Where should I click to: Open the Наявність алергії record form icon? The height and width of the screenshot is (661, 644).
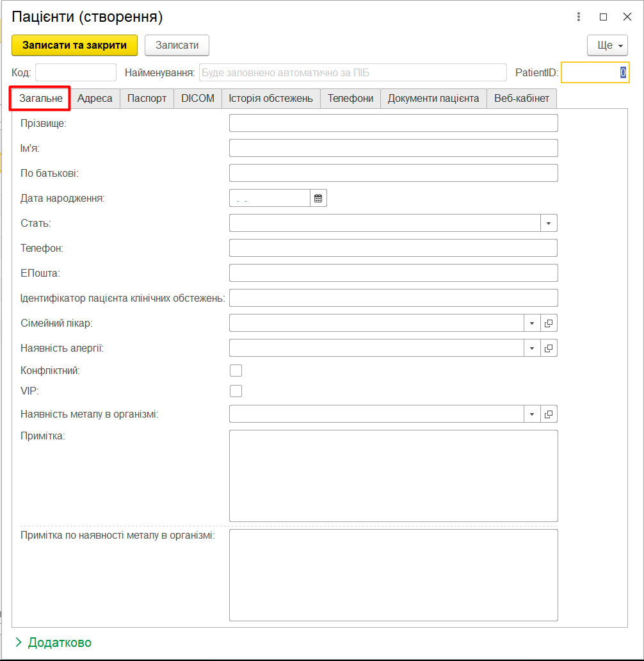(x=549, y=348)
